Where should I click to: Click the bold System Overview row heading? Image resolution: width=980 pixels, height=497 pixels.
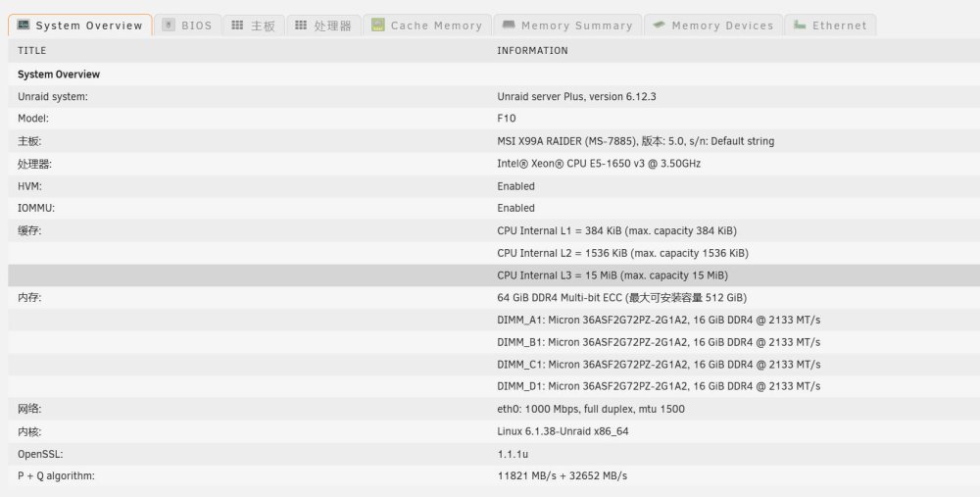click(59, 75)
